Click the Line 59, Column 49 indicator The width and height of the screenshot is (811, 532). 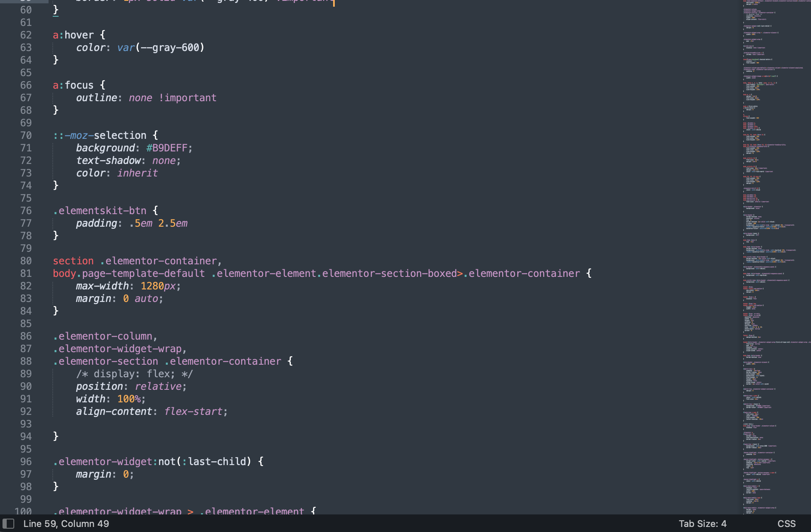point(66,524)
